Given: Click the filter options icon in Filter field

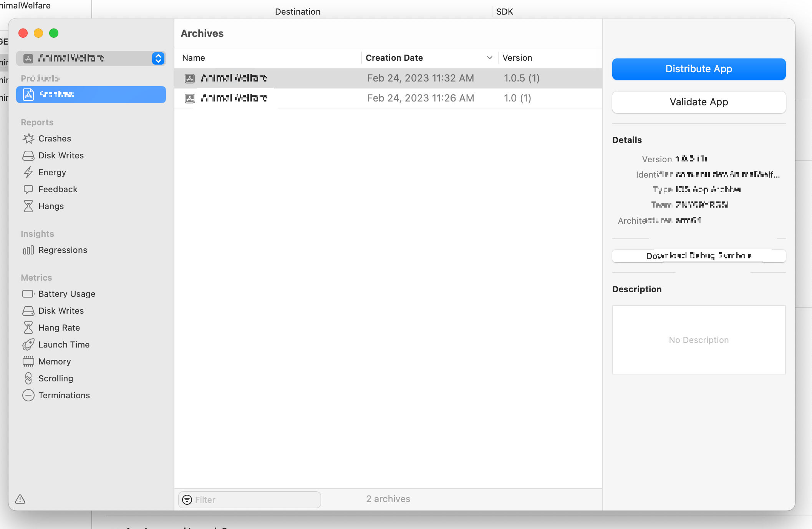Looking at the screenshot, I should (187, 499).
